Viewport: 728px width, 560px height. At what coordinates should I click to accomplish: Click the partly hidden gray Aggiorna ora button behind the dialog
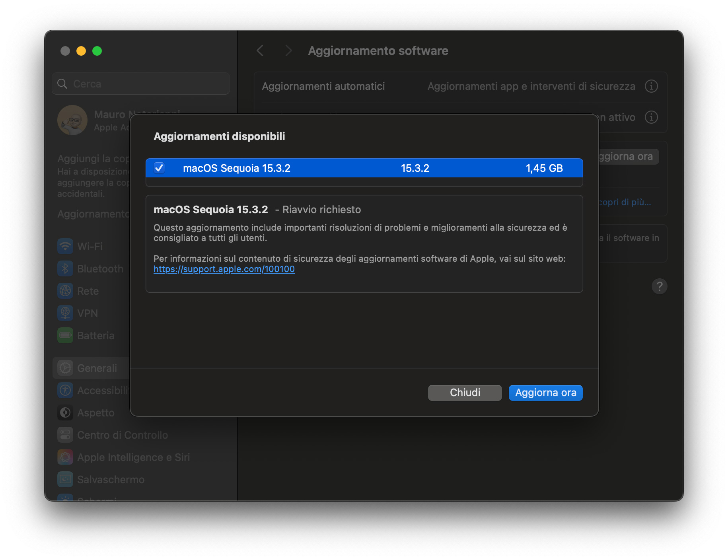(629, 156)
